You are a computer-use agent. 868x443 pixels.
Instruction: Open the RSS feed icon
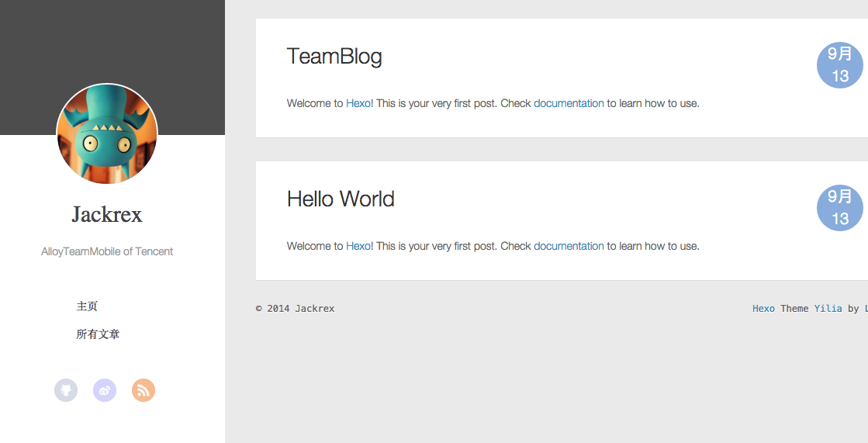click(144, 390)
